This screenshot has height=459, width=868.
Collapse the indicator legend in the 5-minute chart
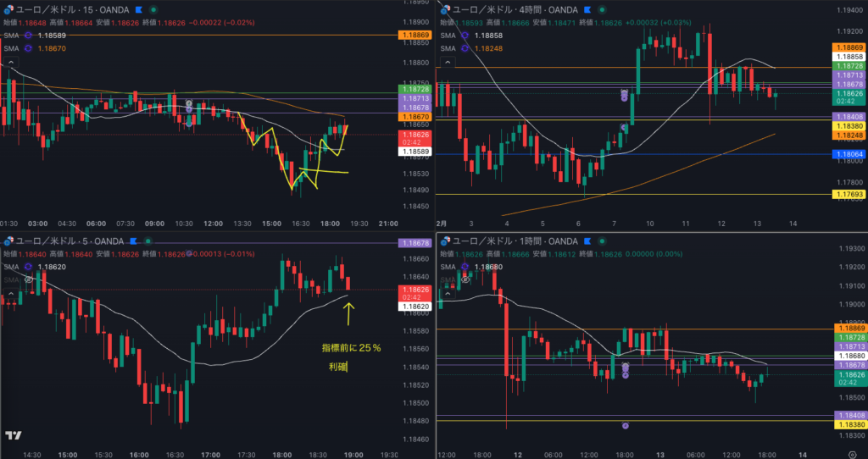pyautogui.click(x=10, y=295)
